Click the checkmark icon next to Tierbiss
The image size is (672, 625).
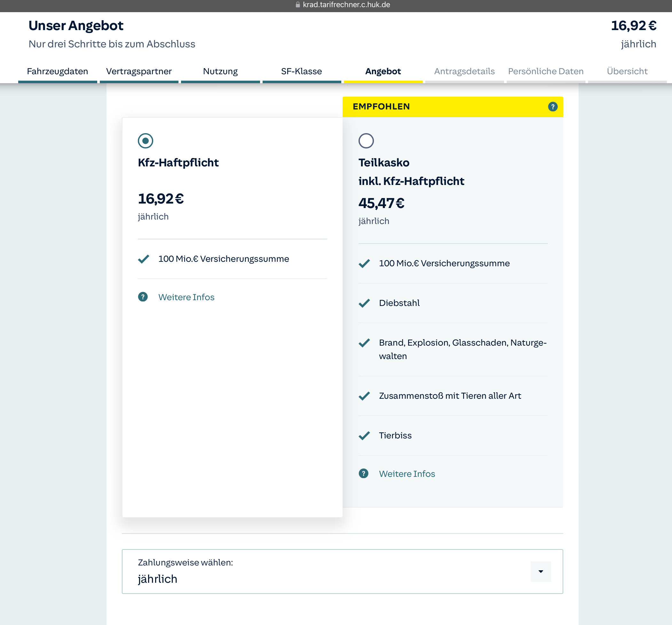pyautogui.click(x=364, y=436)
